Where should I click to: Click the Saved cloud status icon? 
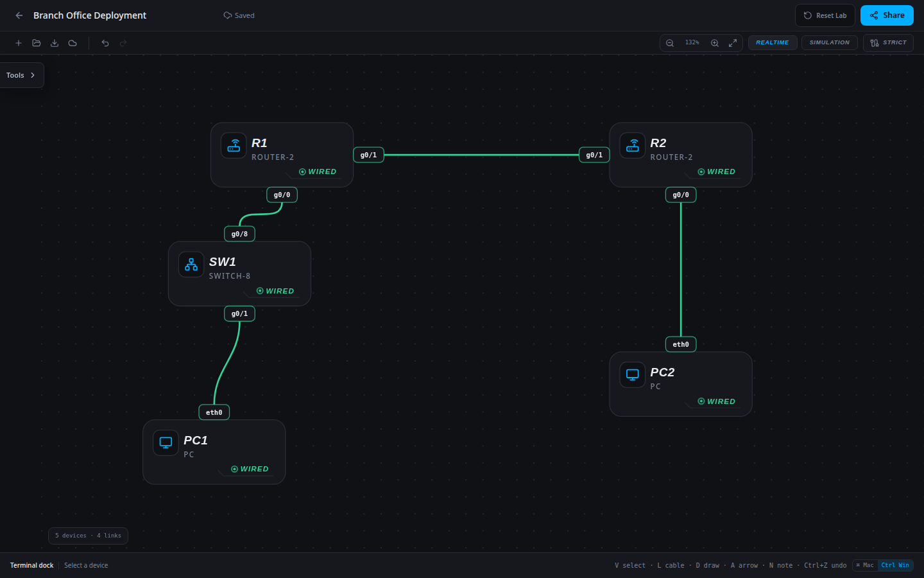point(227,15)
